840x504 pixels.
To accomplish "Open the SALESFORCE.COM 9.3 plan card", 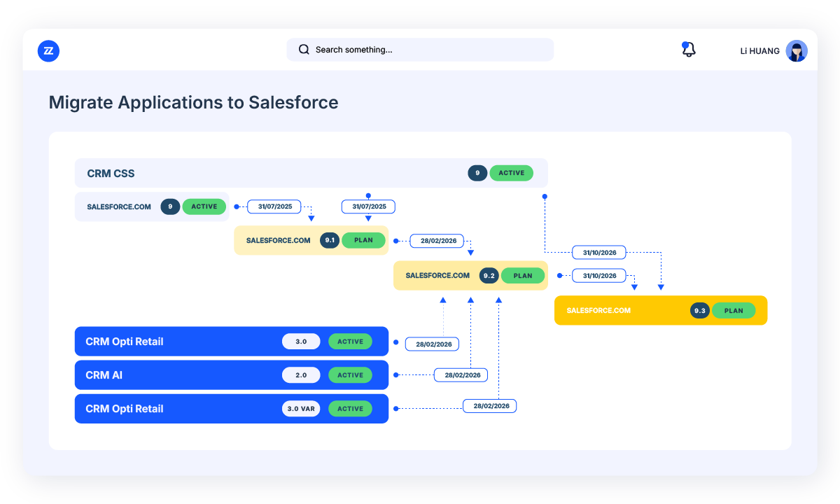I will point(661,310).
